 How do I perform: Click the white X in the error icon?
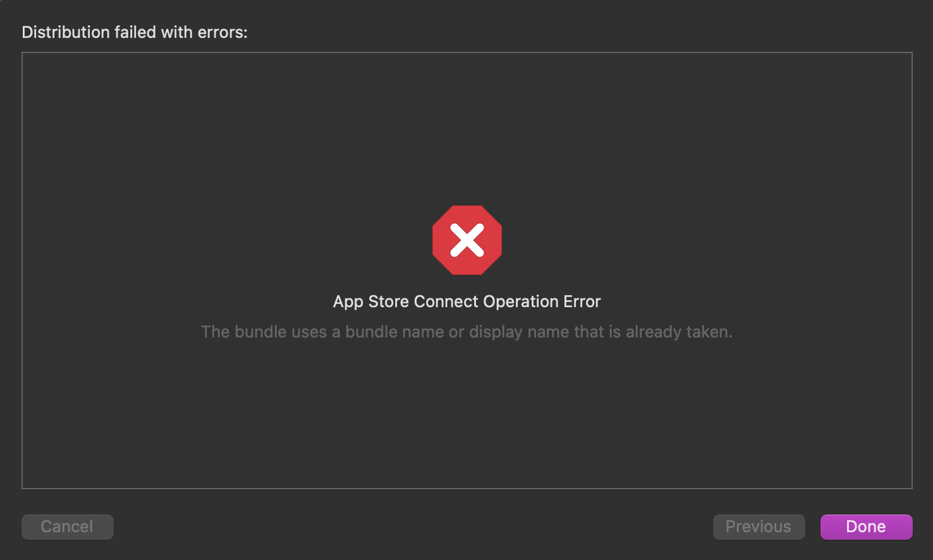467,241
